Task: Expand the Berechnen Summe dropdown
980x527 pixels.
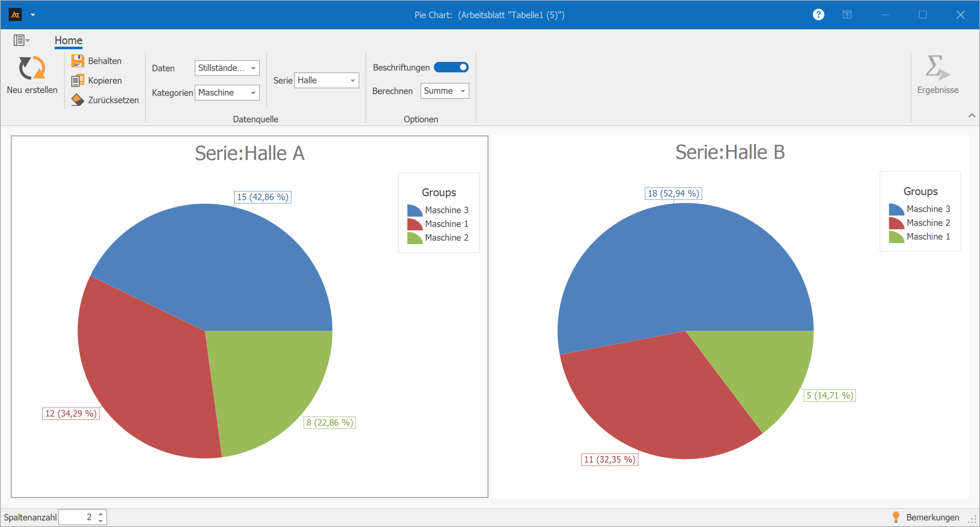Action: pyautogui.click(x=463, y=91)
